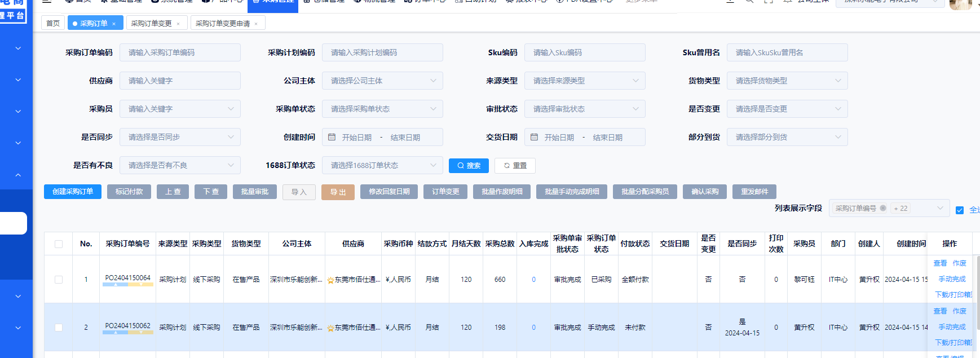Click the 确认采购 button
The width and height of the screenshot is (980, 358).
pyautogui.click(x=705, y=192)
